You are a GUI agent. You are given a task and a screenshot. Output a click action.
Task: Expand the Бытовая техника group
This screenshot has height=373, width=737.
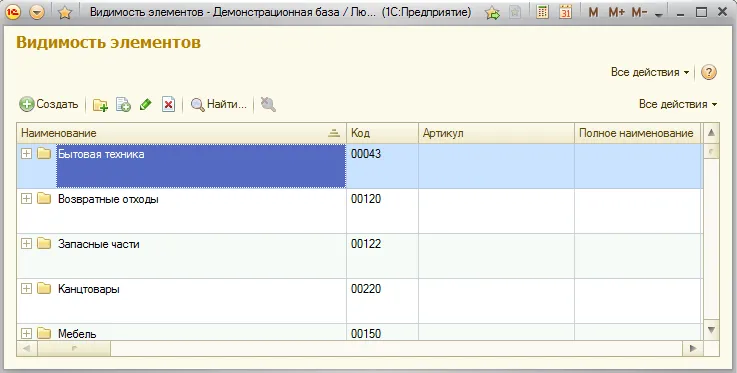click(x=27, y=154)
